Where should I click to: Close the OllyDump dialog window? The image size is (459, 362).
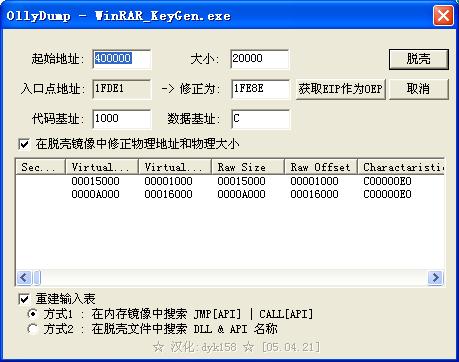443,16
